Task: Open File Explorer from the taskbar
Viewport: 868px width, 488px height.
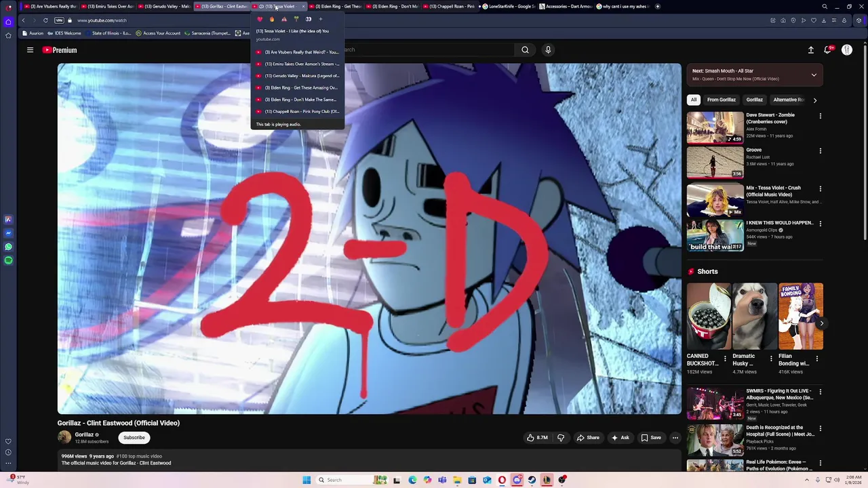Action: point(457,480)
